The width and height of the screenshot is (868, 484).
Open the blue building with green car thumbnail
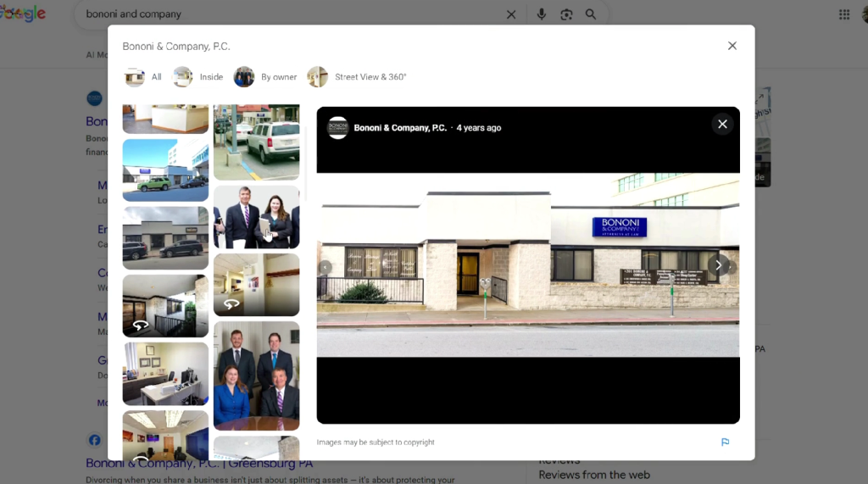[x=165, y=170]
